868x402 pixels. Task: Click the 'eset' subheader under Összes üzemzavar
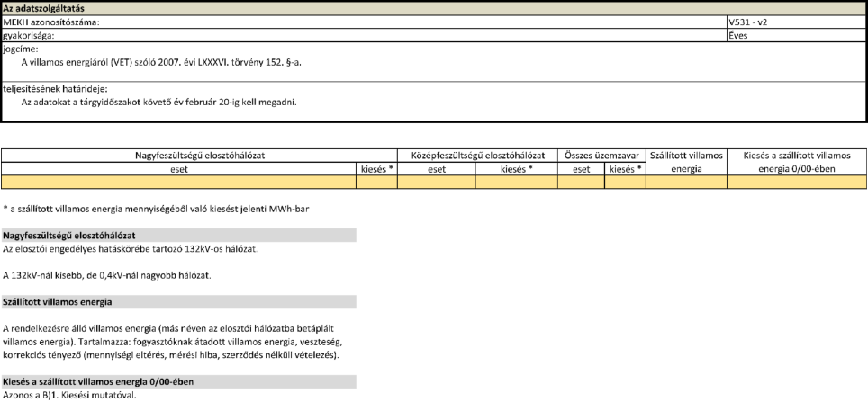click(582, 170)
